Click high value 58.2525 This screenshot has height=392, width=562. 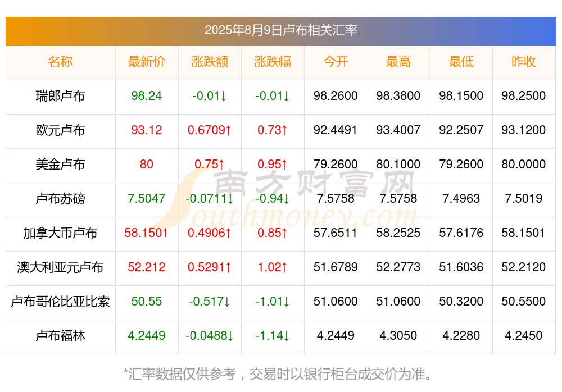pos(398,233)
